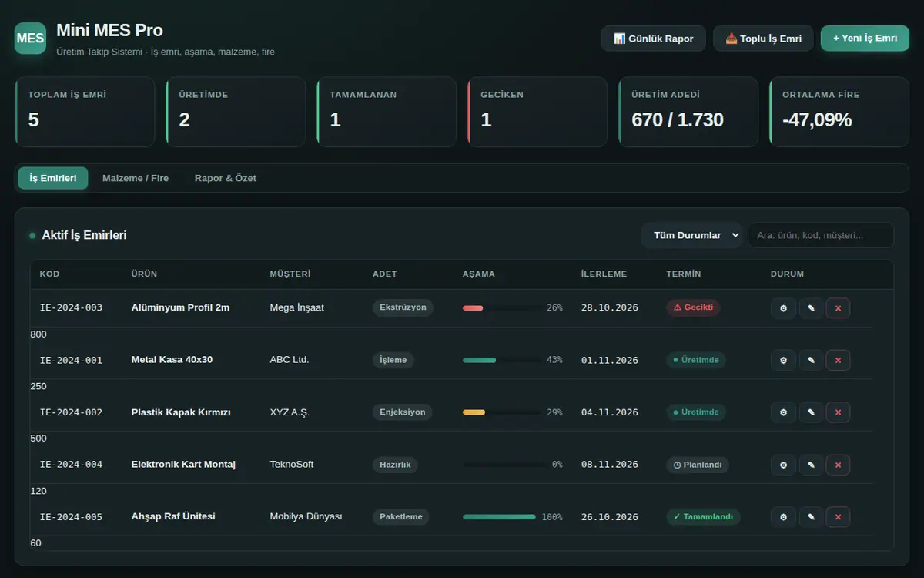
Task: Click pencil icon in the IE-2024-001 row
Action: tap(811, 360)
